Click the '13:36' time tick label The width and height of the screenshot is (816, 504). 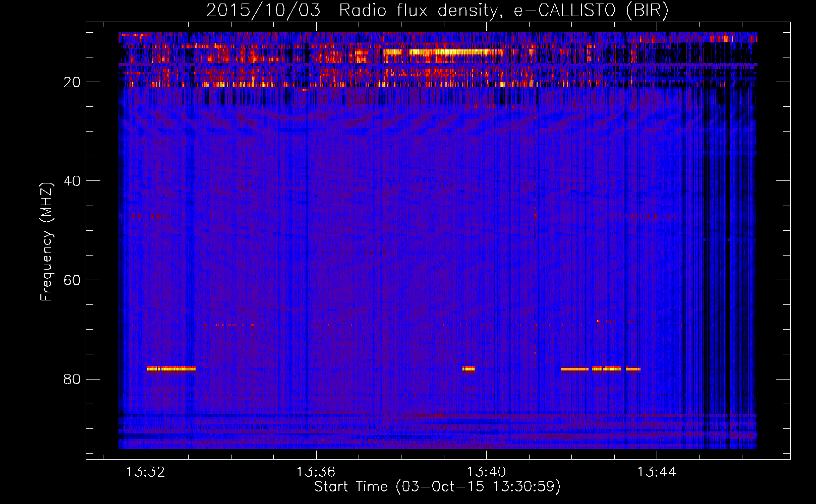(316, 472)
